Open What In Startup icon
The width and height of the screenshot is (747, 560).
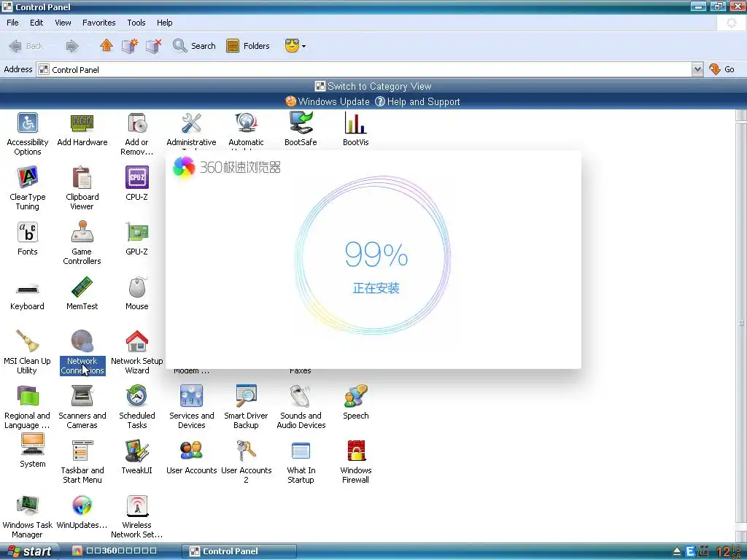point(301,451)
